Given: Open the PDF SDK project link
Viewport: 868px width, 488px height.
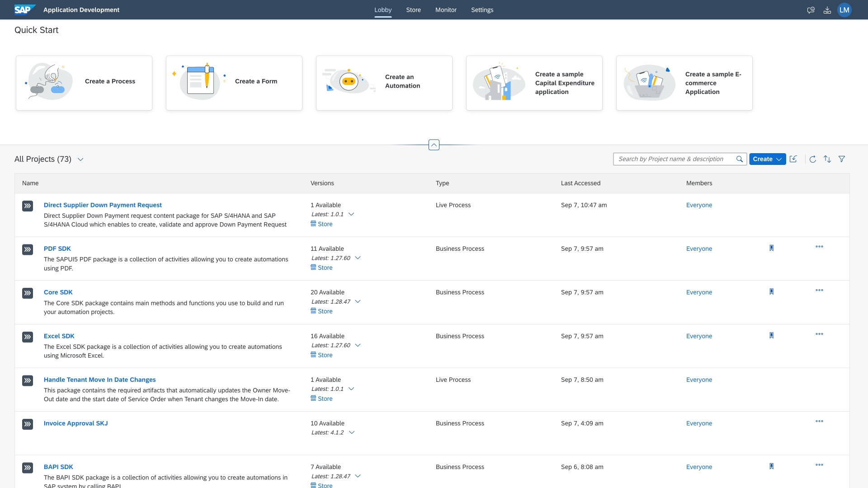Looking at the screenshot, I should tap(57, 249).
